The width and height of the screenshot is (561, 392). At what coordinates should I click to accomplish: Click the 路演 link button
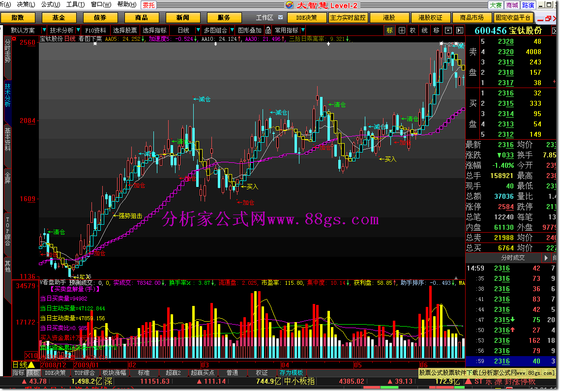[528, 5]
